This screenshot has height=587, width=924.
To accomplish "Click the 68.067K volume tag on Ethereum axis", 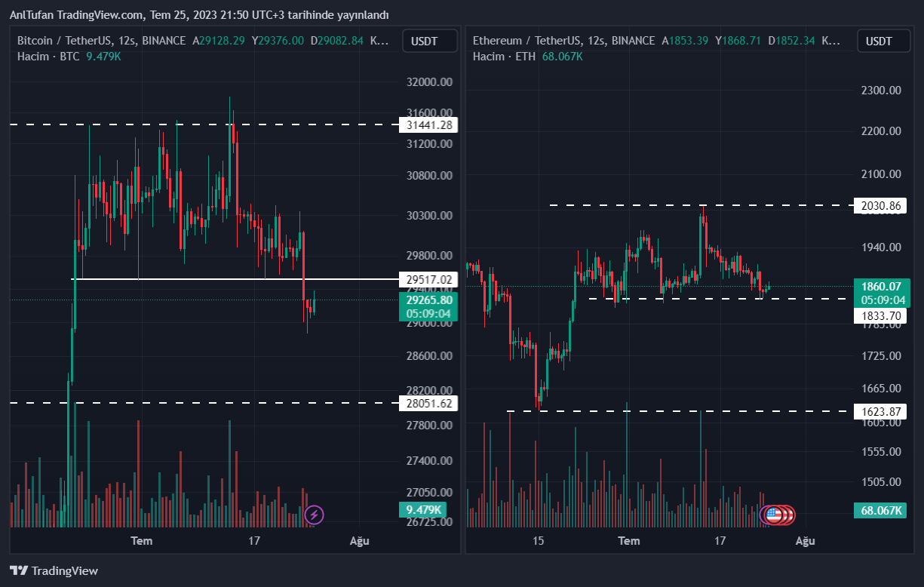I will 881,511.
